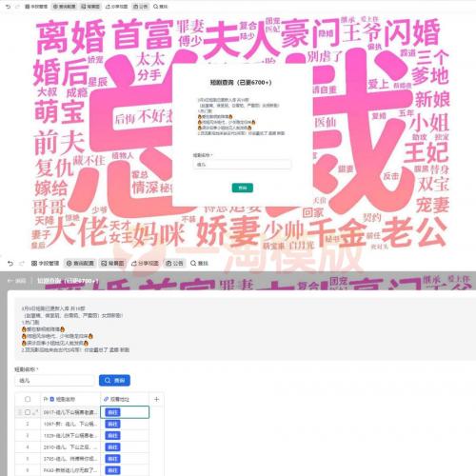Image resolution: width=476 pixels, height=476 pixels.
Task: Select the table cell starting with 3795-
Action: 70,459
